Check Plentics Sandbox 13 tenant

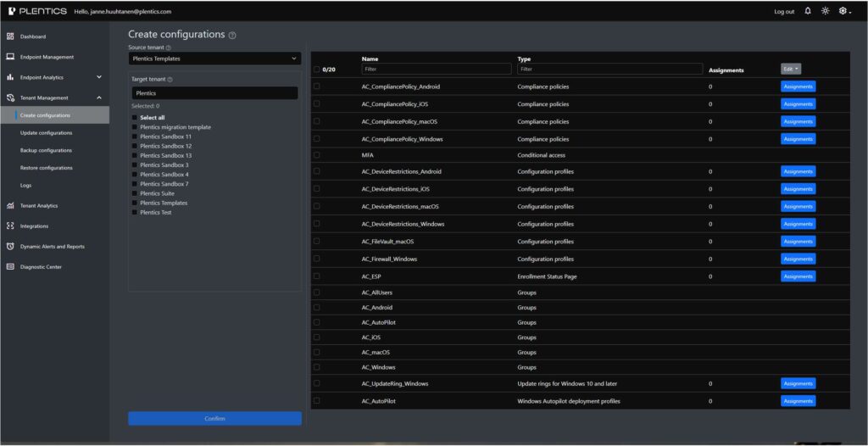click(x=135, y=155)
